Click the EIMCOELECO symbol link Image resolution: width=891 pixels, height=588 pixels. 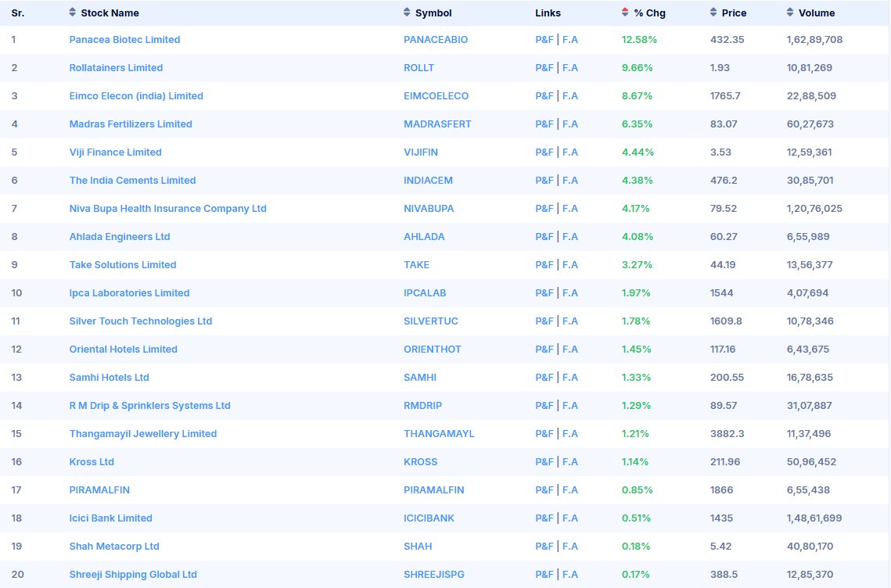tap(436, 96)
